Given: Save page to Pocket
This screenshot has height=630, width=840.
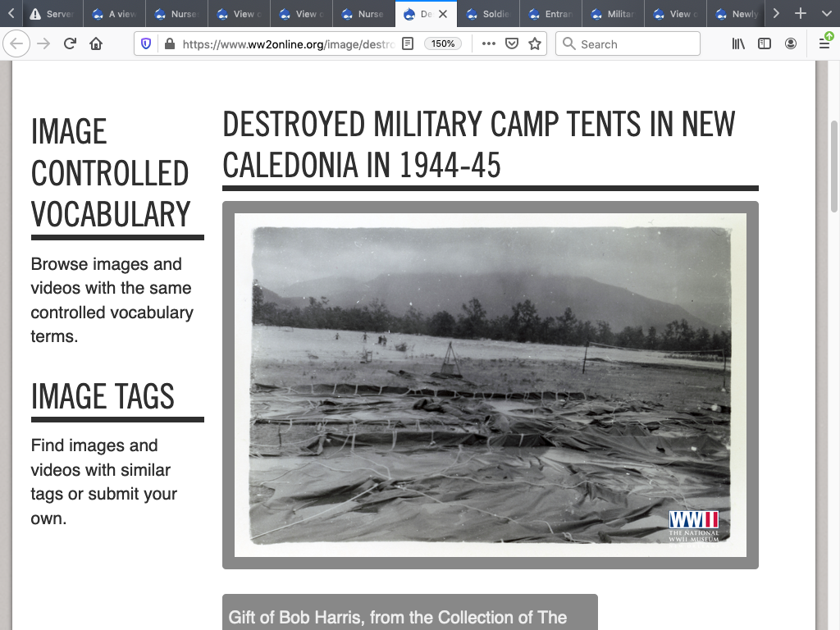Looking at the screenshot, I should tap(512, 44).
